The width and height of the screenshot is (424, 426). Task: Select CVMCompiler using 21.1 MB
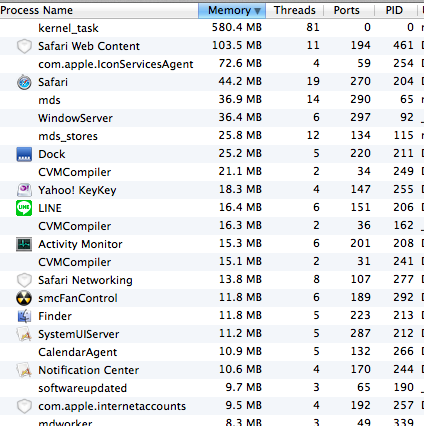[x=75, y=172]
